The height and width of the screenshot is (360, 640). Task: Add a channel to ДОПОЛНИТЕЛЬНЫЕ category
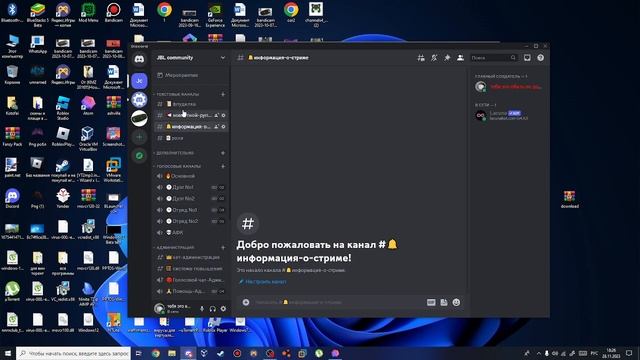click(x=223, y=153)
